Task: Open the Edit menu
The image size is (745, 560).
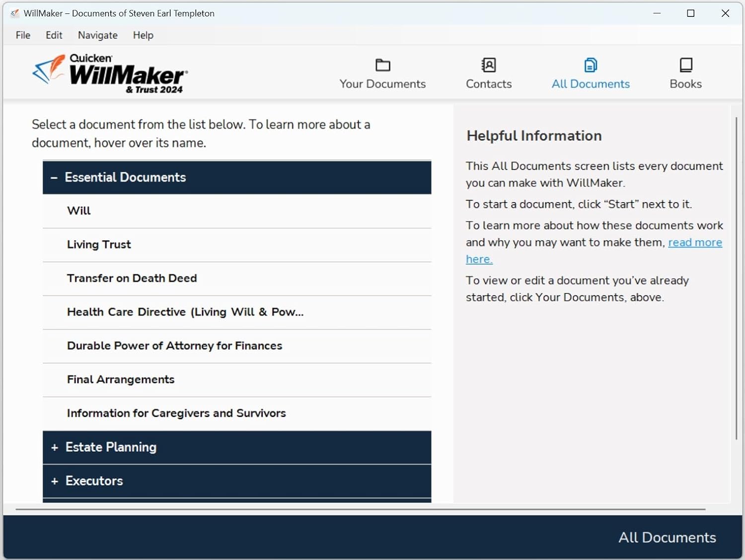Action: [54, 35]
